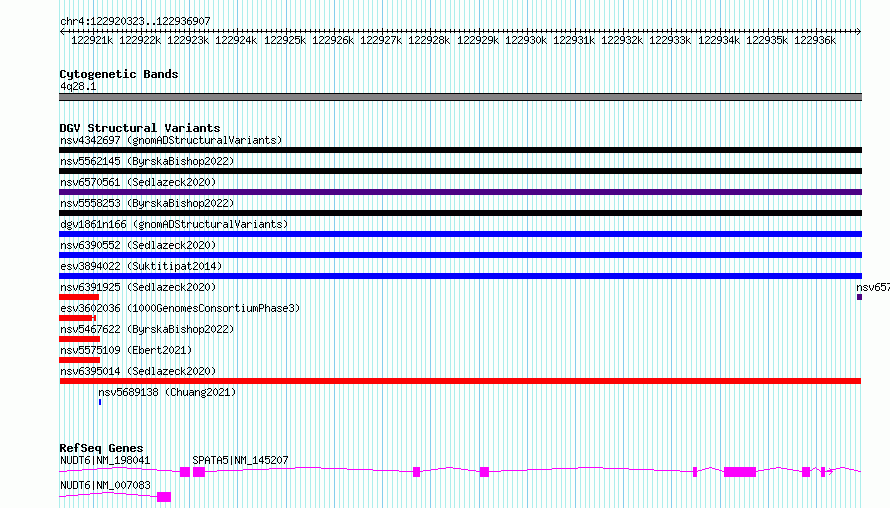
Task: Click the nsv6390552 (Sedlazeck2020) label
Action: click(138, 245)
